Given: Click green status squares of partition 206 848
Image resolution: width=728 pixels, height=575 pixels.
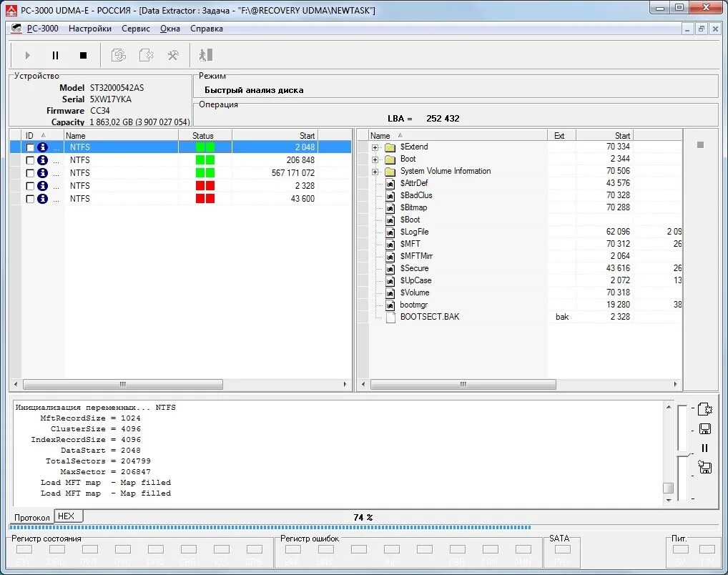Looking at the screenshot, I should click(x=205, y=160).
